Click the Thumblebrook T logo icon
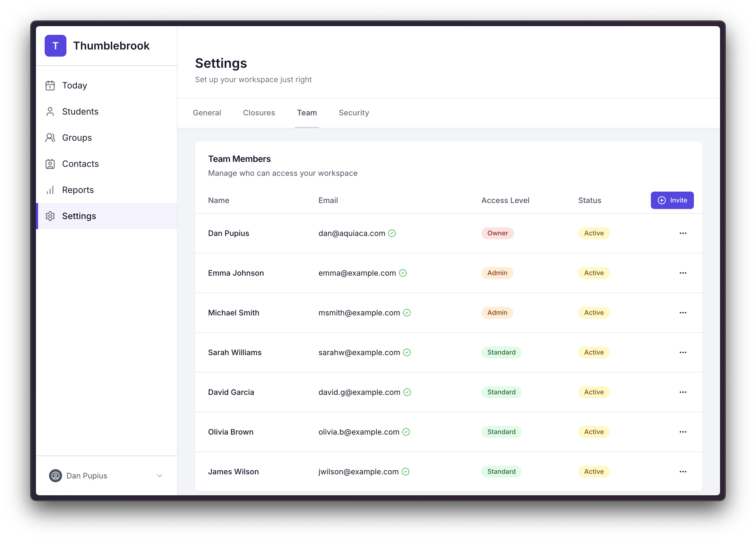This screenshot has height=541, width=756. pos(55,46)
